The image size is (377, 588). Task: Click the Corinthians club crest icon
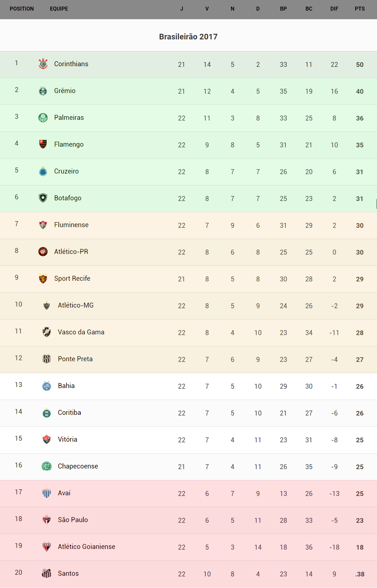[x=43, y=64]
